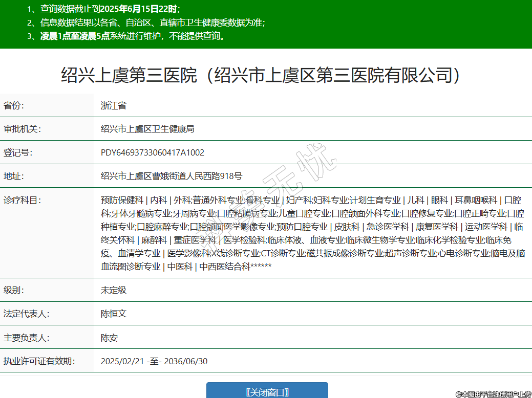Select the name 陈恒文
Screen dimensions: 532x398
pos(114,314)
